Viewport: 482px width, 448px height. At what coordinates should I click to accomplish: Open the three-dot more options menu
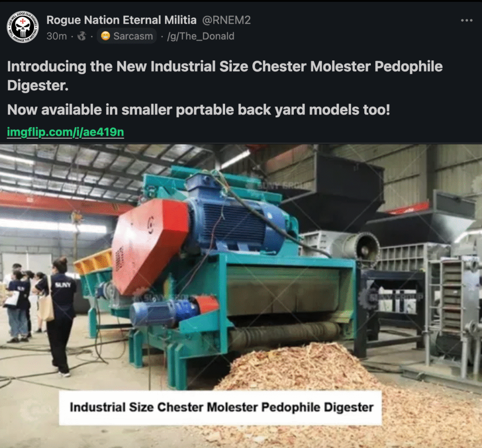(466, 20)
